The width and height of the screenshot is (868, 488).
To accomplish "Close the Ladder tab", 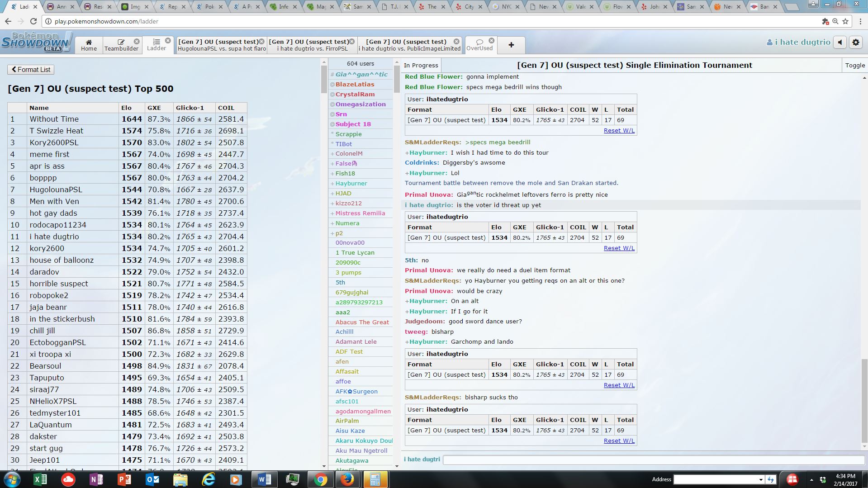I will pos(168,41).
